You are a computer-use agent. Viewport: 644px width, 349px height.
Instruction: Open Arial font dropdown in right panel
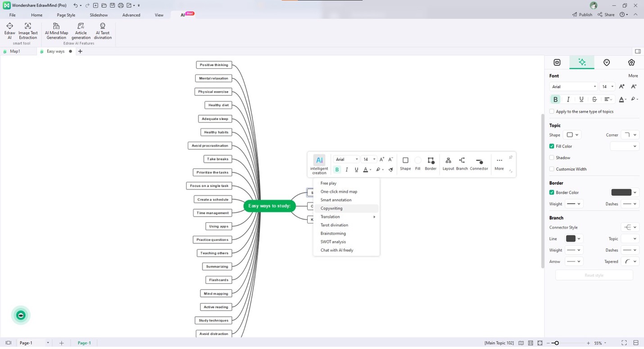pos(573,87)
